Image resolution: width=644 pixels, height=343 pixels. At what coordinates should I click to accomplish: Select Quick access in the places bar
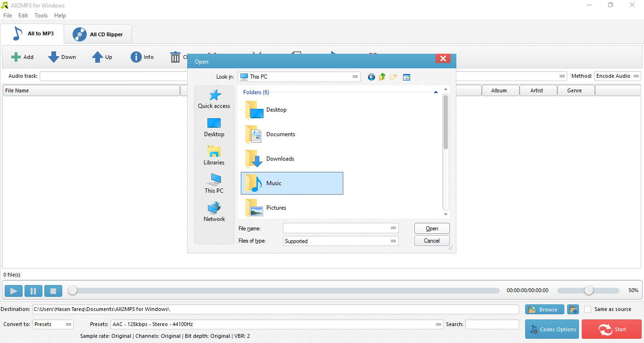tap(214, 99)
